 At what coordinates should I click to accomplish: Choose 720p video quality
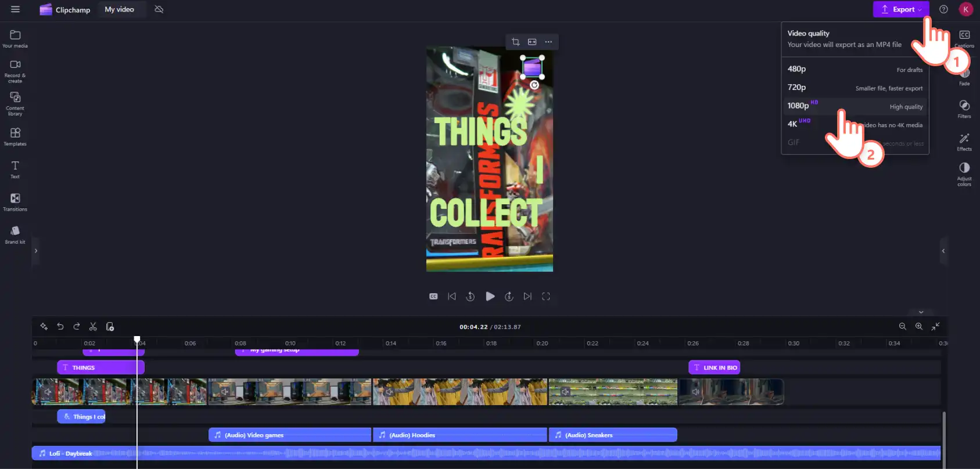(855, 88)
